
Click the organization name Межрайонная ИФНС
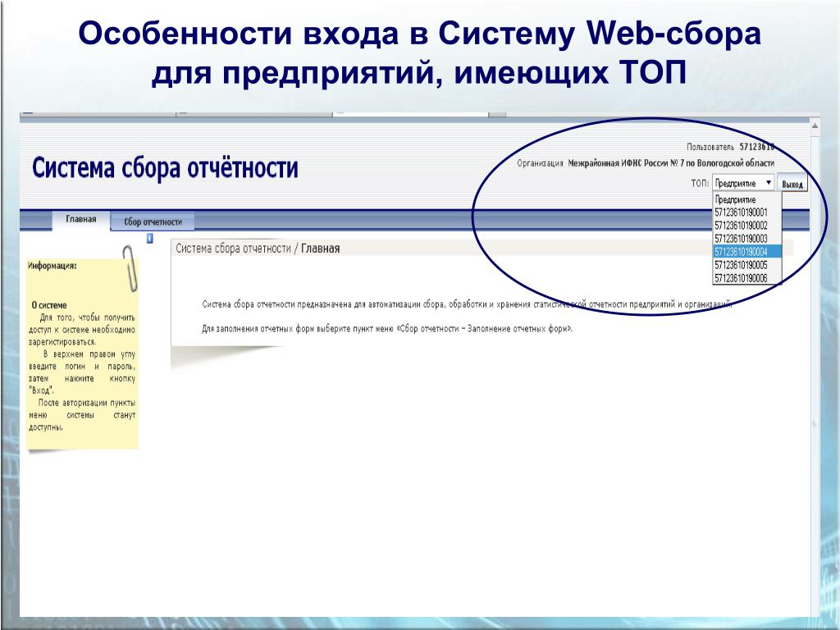[671, 163]
